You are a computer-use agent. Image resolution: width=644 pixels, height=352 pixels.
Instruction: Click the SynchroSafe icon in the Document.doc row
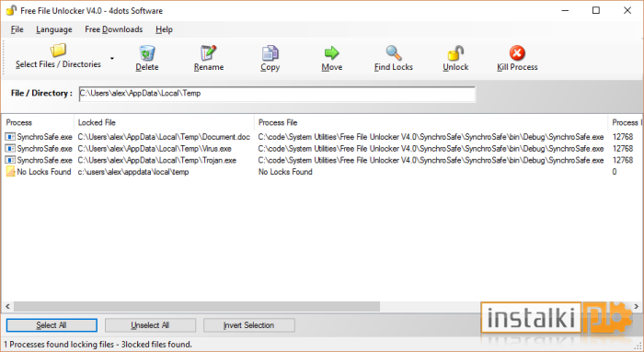(x=10, y=137)
